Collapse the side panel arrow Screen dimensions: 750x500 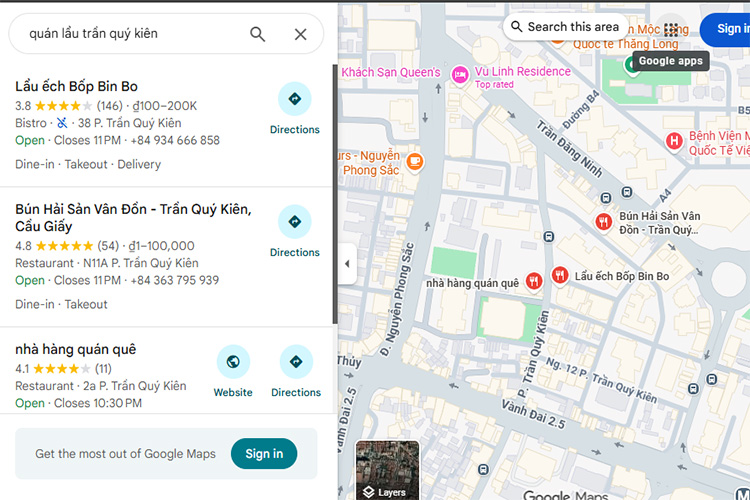click(x=347, y=264)
